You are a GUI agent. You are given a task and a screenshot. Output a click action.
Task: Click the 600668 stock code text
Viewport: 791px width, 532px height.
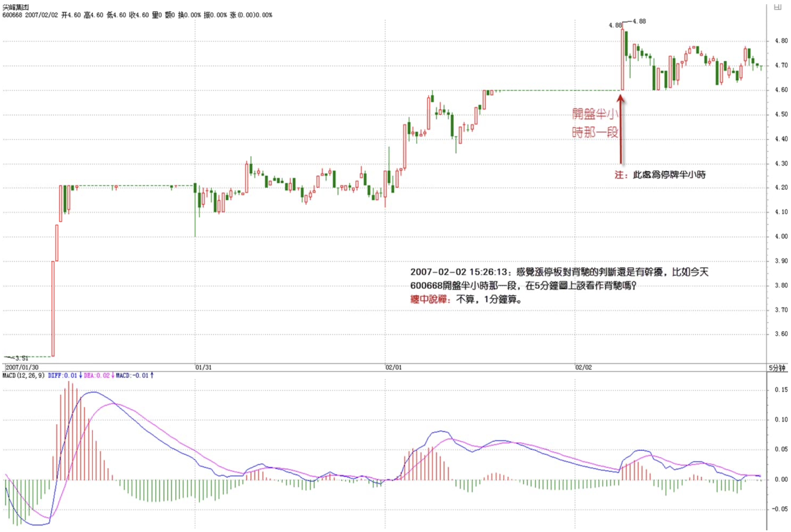coord(12,15)
